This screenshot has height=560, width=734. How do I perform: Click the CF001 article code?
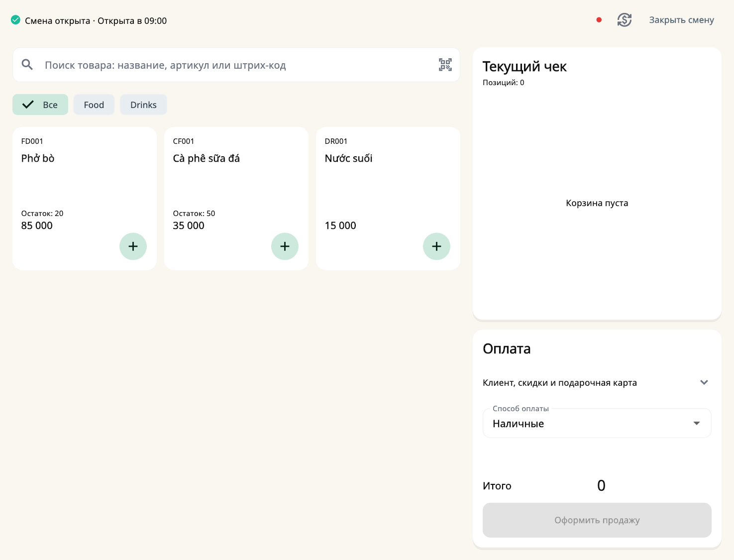tap(184, 141)
